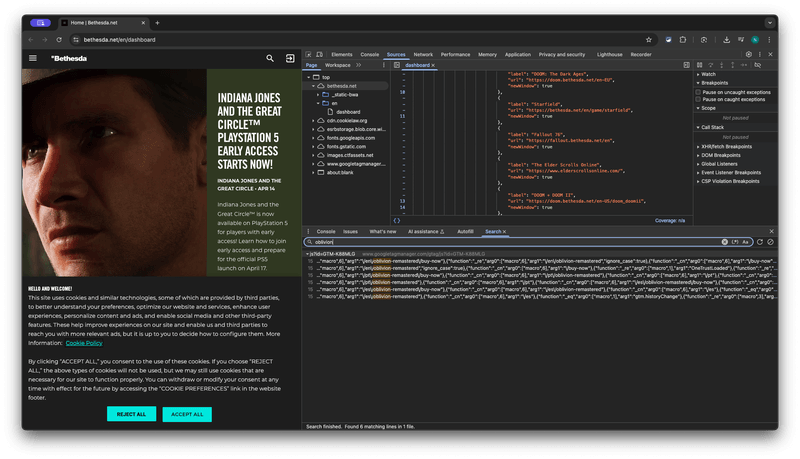This screenshot has width=800, height=459.
Task: Click the sign-in icon in site header
Action: [290, 59]
